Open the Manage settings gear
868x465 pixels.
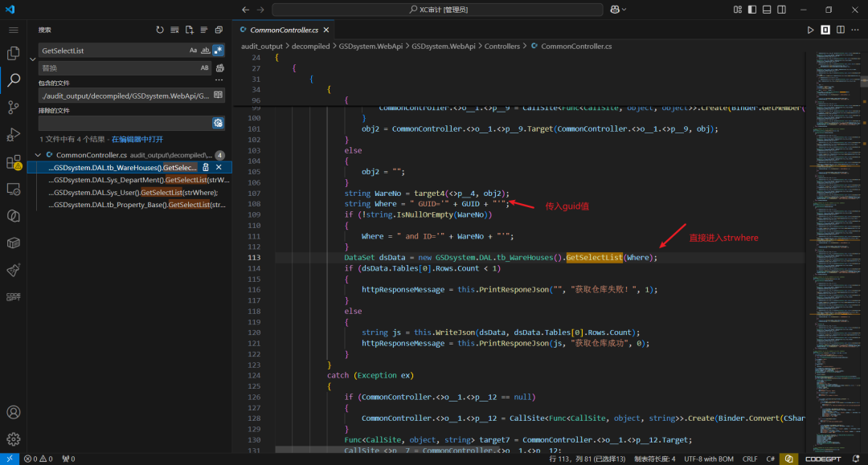tap(14, 439)
